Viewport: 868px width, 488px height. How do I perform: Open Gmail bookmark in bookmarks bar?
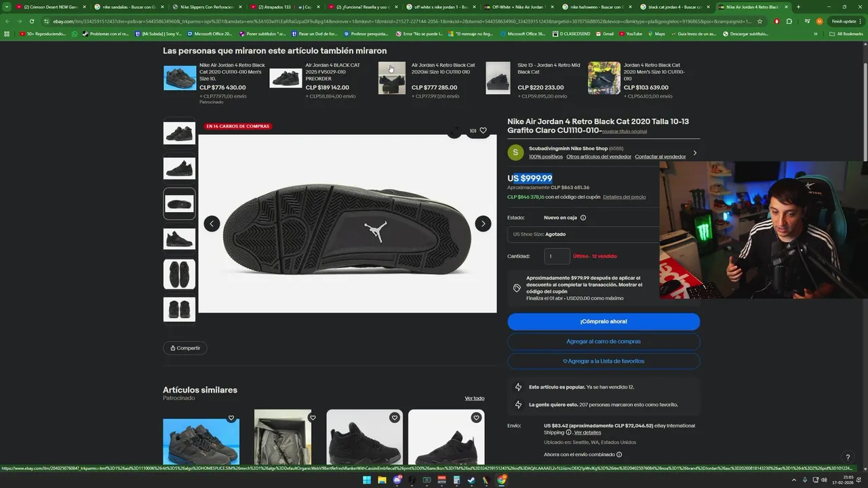click(x=605, y=33)
